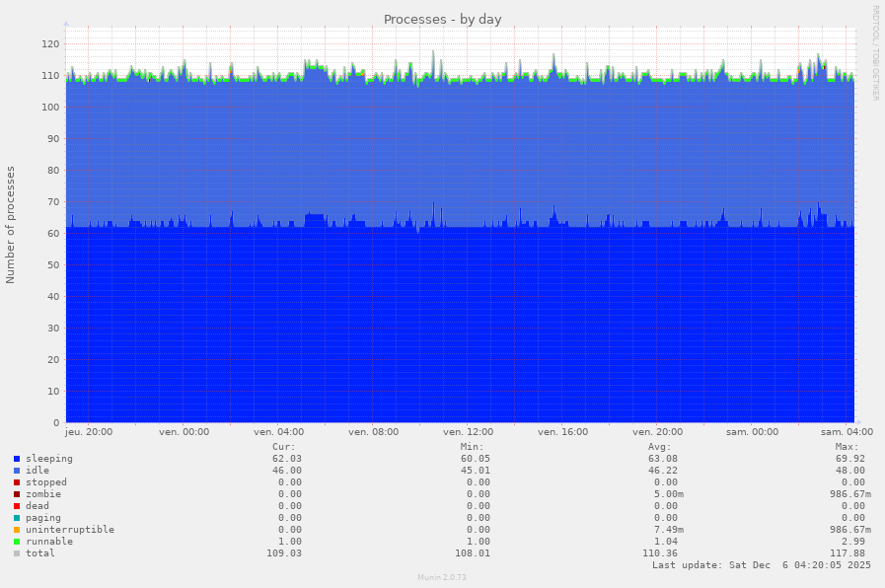The width and height of the screenshot is (885, 588).
Task: Click the 'Avg:' column header
Action: [665, 447]
